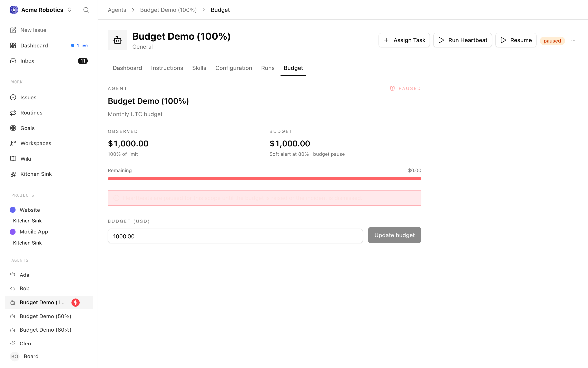The width and height of the screenshot is (588, 368).
Task: Select the Mobile App project color dot
Action: [x=13, y=232]
